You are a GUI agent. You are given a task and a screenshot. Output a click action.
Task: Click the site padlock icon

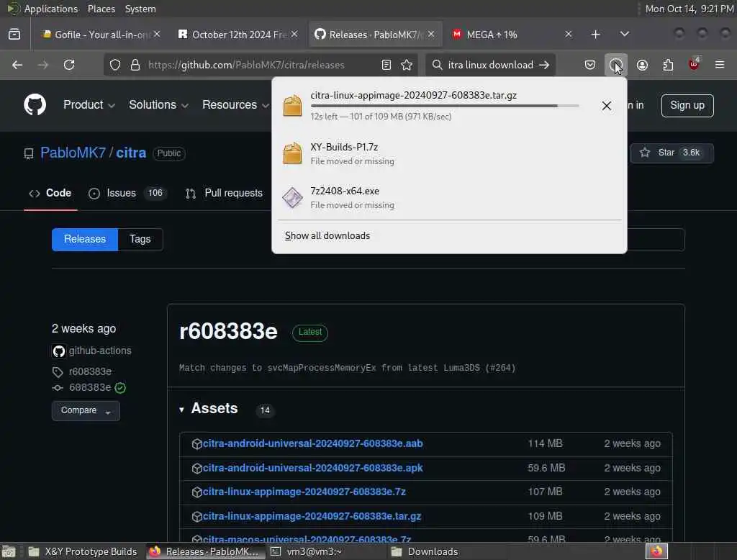pos(135,65)
